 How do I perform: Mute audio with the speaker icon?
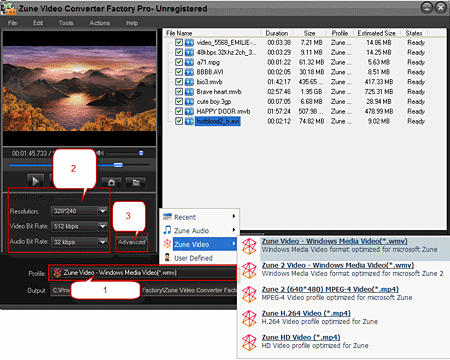click(x=100, y=153)
